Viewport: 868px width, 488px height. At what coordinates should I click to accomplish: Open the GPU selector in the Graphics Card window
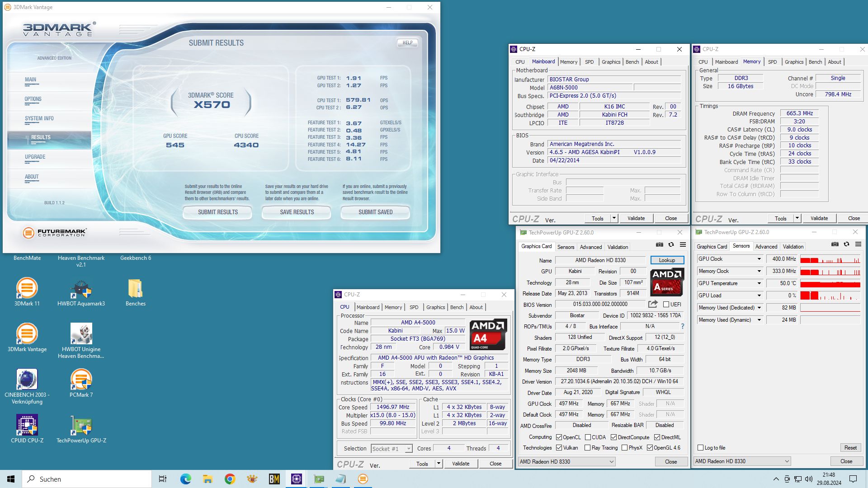(566, 462)
